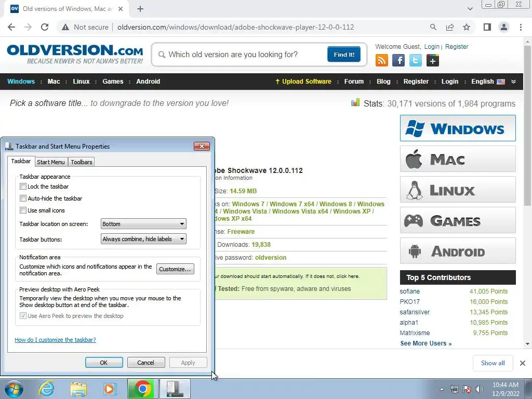Click Cancel in Taskbar Properties

(146, 363)
